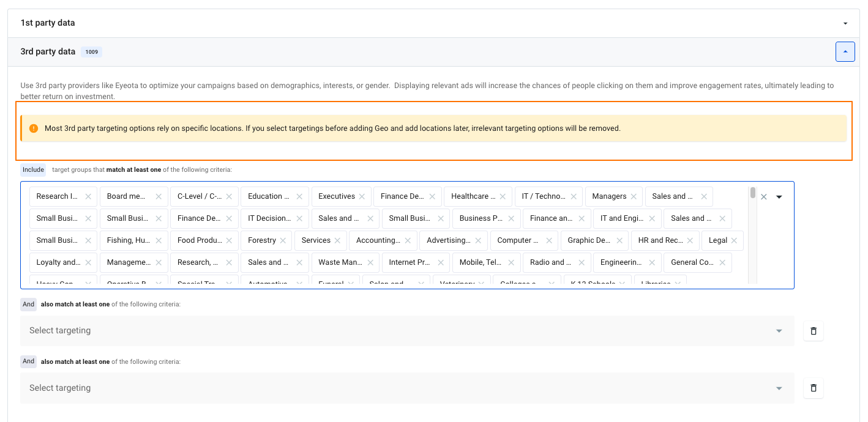Click the warning info icon in the banner
The image size is (868, 422).
click(x=34, y=128)
